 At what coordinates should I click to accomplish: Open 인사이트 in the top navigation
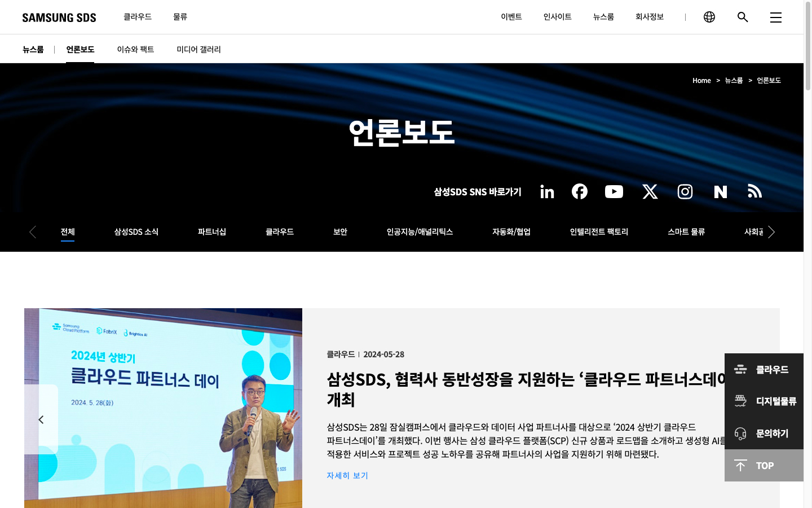558,17
